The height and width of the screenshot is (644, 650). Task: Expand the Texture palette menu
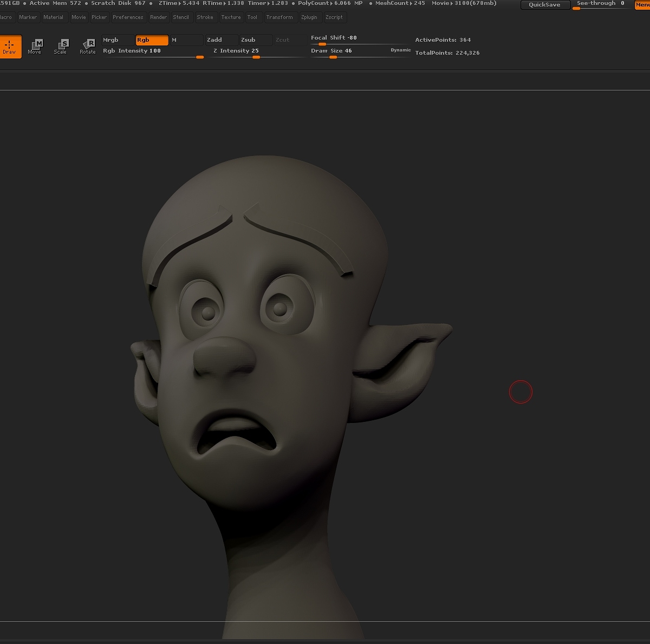click(x=231, y=17)
